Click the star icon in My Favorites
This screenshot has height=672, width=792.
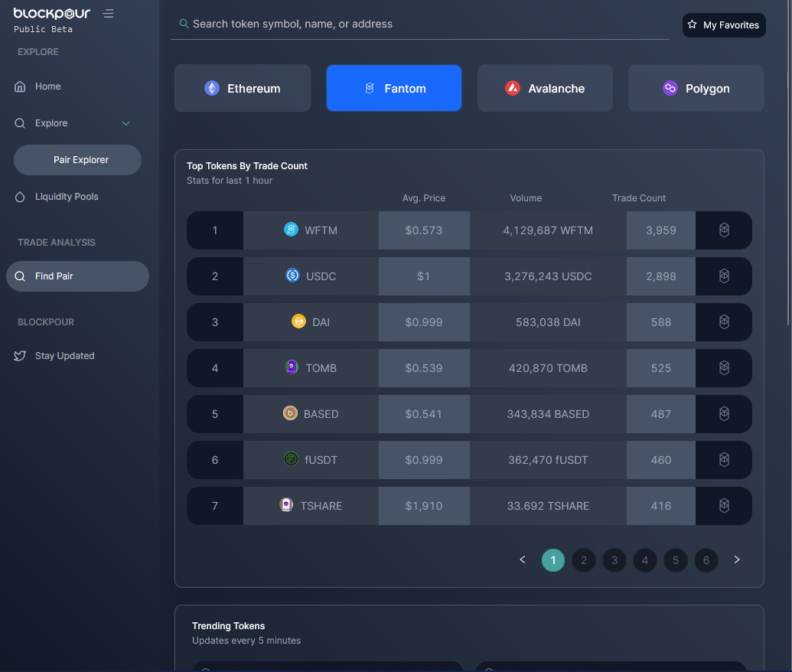click(x=692, y=24)
